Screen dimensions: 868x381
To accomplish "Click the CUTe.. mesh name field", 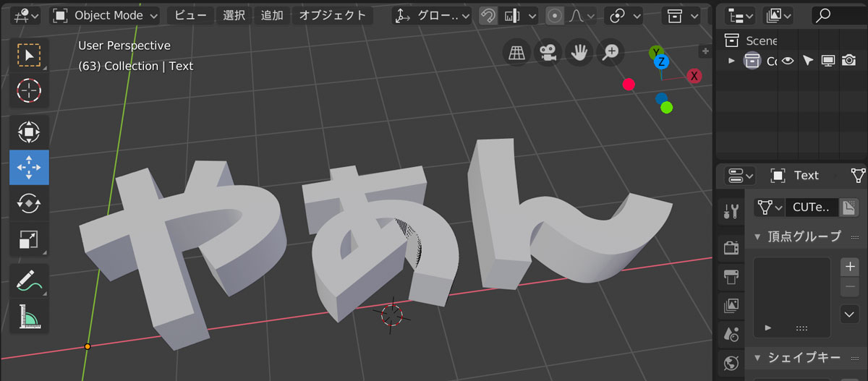I will coord(812,207).
